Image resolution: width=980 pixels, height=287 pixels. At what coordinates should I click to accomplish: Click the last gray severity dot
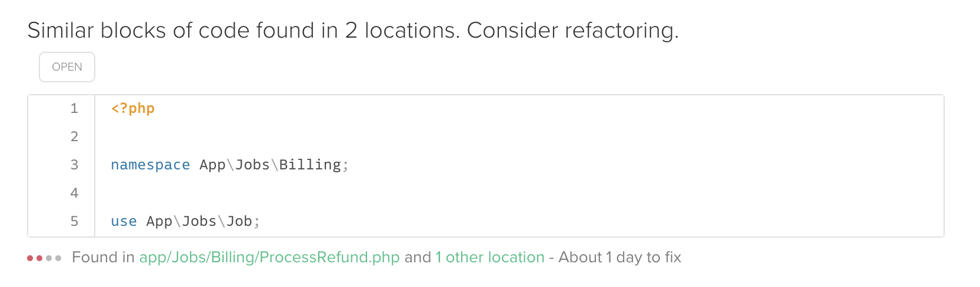[58, 258]
